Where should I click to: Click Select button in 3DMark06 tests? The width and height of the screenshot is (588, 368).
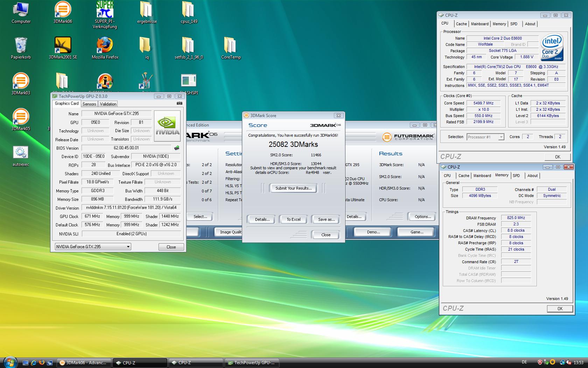pos(200,217)
